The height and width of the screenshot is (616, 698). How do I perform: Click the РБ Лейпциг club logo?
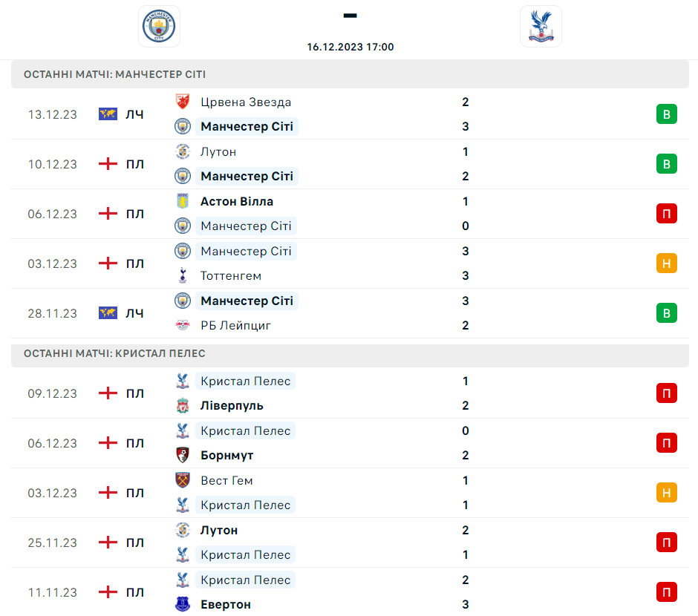[183, 325]
